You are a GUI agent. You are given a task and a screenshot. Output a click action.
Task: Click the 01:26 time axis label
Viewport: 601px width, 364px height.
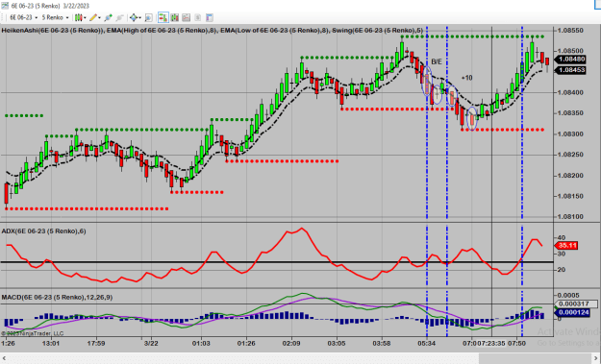[x=246, y=343]
